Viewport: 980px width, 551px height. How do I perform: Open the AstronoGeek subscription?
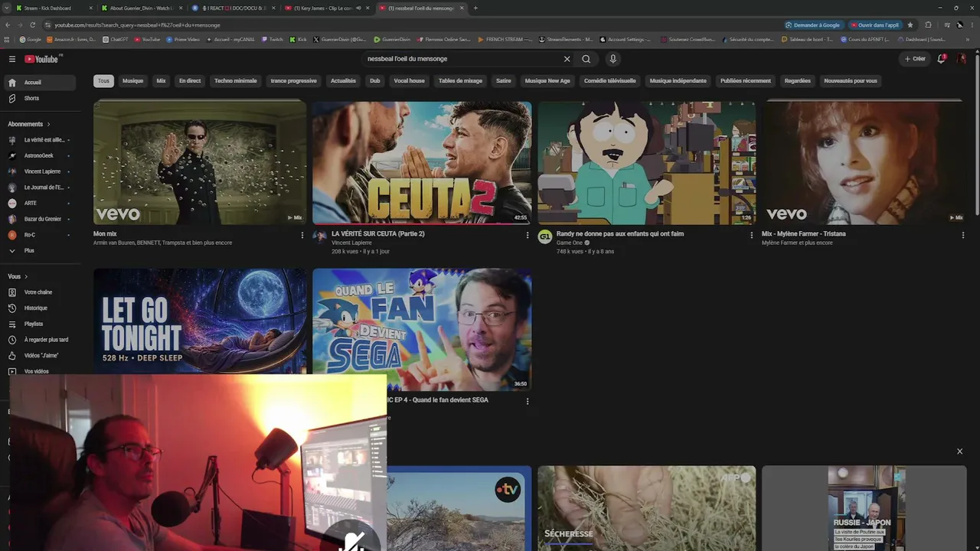pyautogui.click(x=40, y=155)
